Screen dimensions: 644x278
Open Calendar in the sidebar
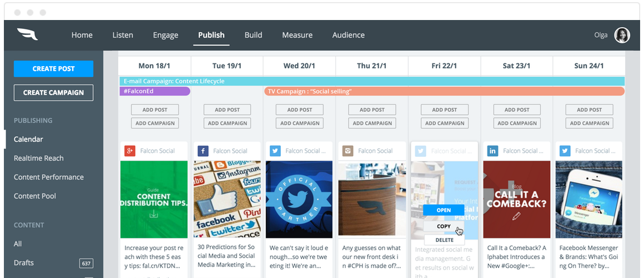coord(28,140)
